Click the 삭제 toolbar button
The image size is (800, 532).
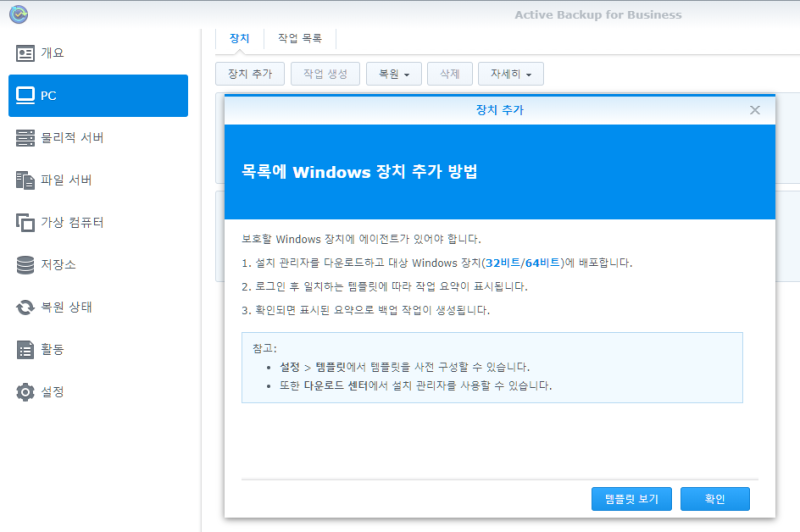coord(450,74)
